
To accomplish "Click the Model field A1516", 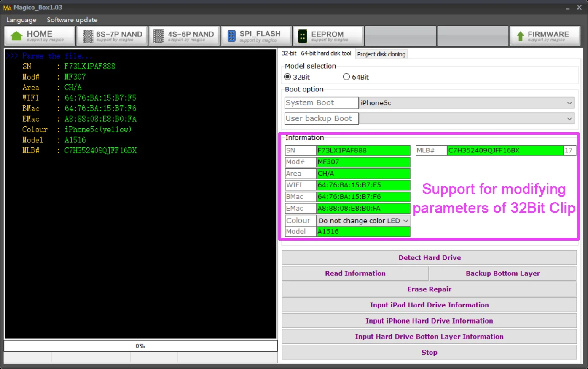I will tap(363, 231).
